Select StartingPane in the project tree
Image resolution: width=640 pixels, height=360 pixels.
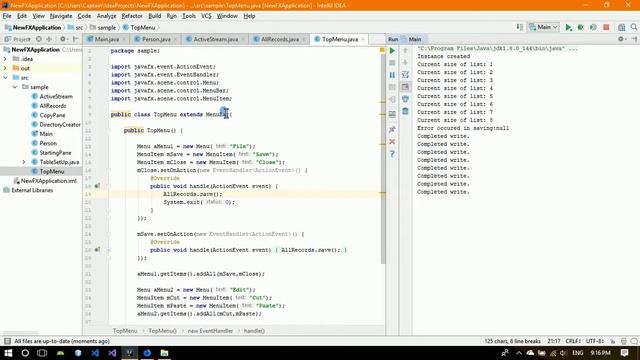[x=55, y=153]
